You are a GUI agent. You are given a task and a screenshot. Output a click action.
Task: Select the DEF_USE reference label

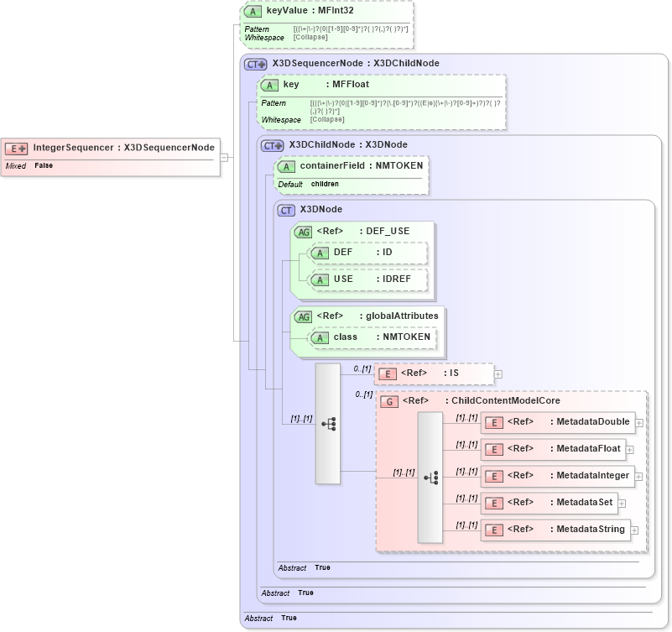pyautogui.click(x=363, y=231)
